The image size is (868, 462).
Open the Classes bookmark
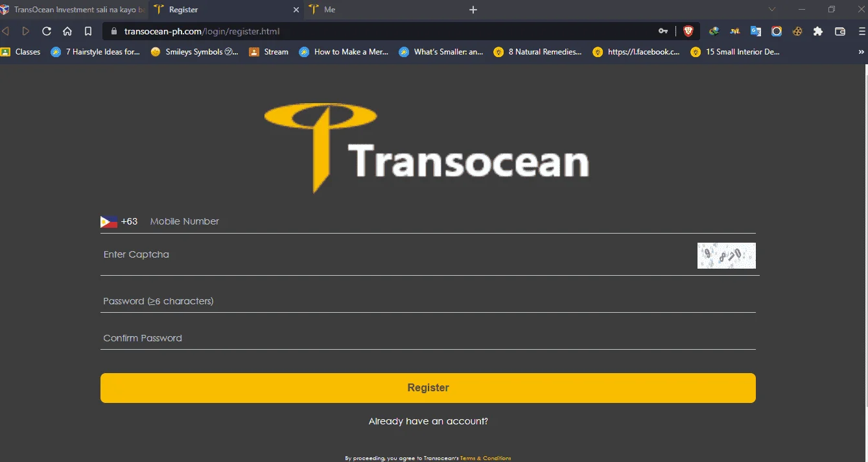click(x=21, y=52)
